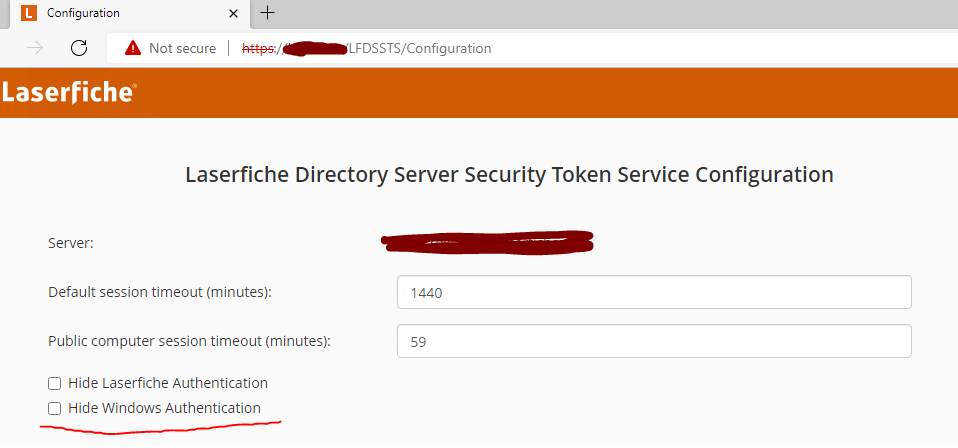Screen dimensions: 958x448
Task: Click the redacted server name value
Action: (488, 241)
